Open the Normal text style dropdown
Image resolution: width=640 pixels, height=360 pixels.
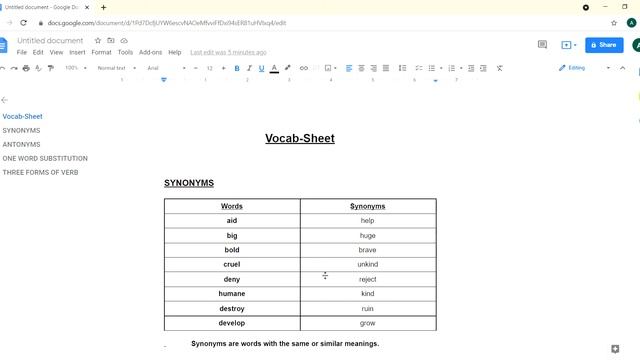(116, 68)
